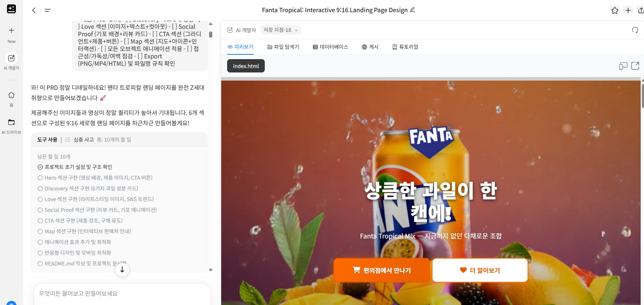The image size is (644, 305).
Task: Go to the home sidebar icon
Action: click(x=11, y=95)
